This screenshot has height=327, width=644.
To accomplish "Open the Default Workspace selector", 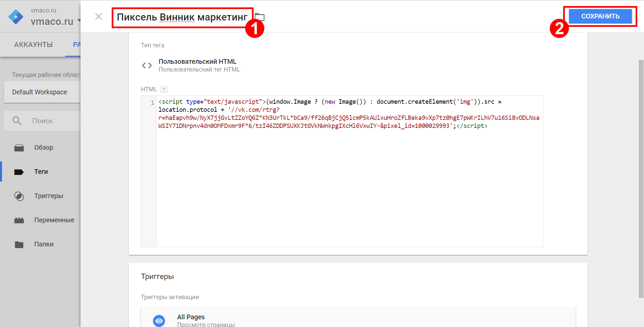I will coord(42,92).
